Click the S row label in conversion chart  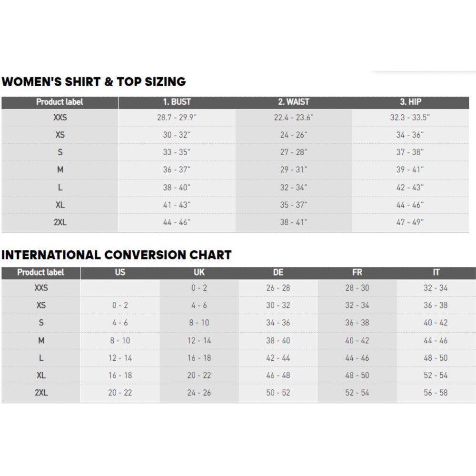click(41, 323)
